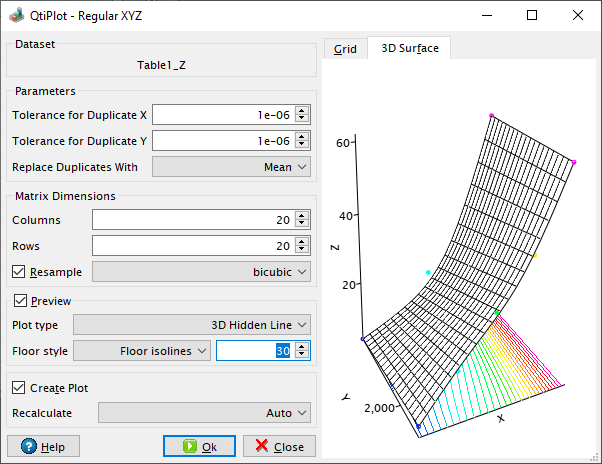602x464 pixels.
Task: Click the QtiPlot app icon in title bar
Action: pyautogui.click(x=17, y=16)
